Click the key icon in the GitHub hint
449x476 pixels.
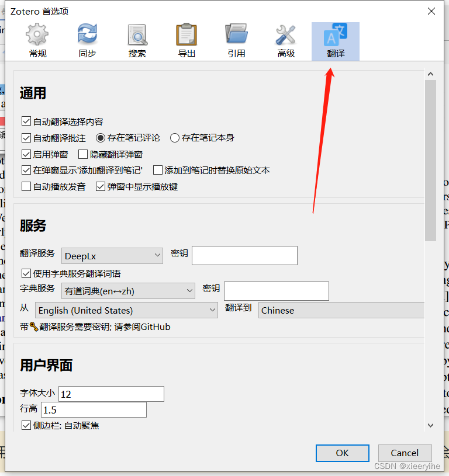coord(34,326)
